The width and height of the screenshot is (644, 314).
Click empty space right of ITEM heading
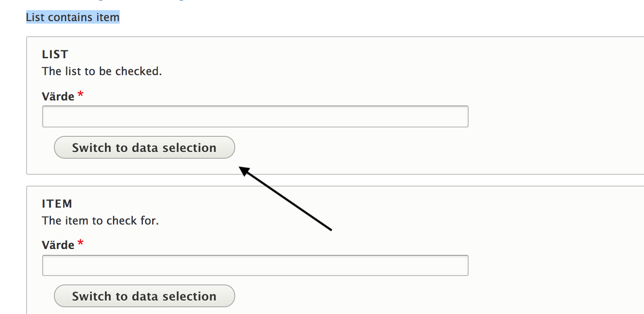(295, 204)
